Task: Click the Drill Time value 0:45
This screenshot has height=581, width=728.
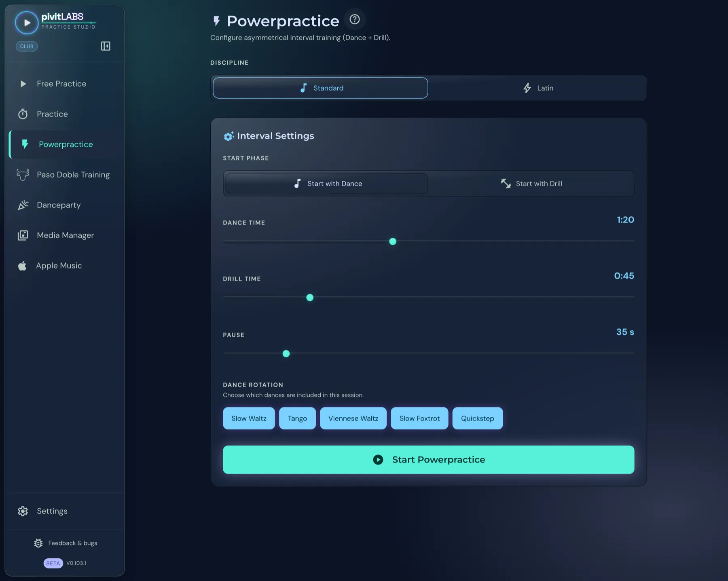Action: (624, 276)
